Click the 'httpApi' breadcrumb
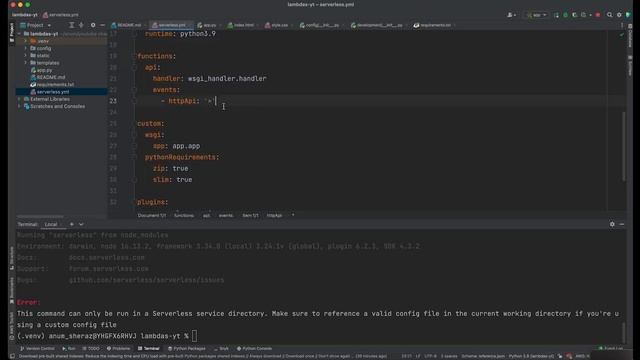 274,216
